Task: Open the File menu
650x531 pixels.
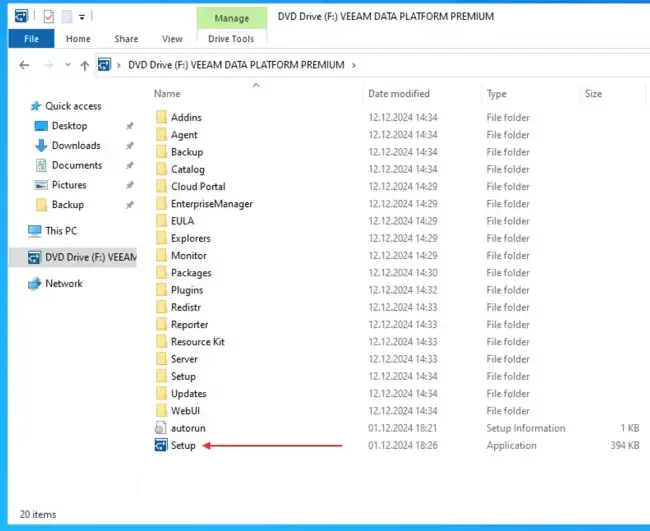Action: [x=32, y=39]
